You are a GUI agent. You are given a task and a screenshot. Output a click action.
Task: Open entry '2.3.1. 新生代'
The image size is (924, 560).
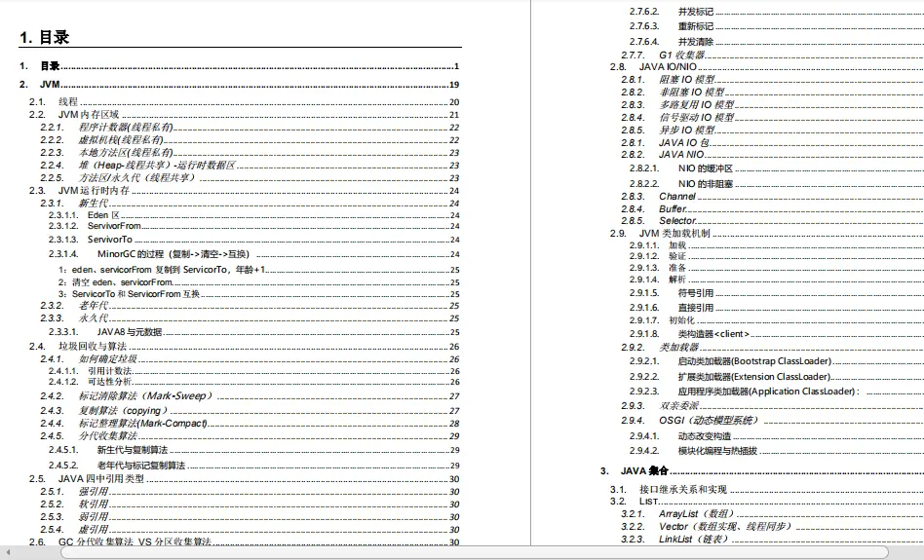pos(250,204)
